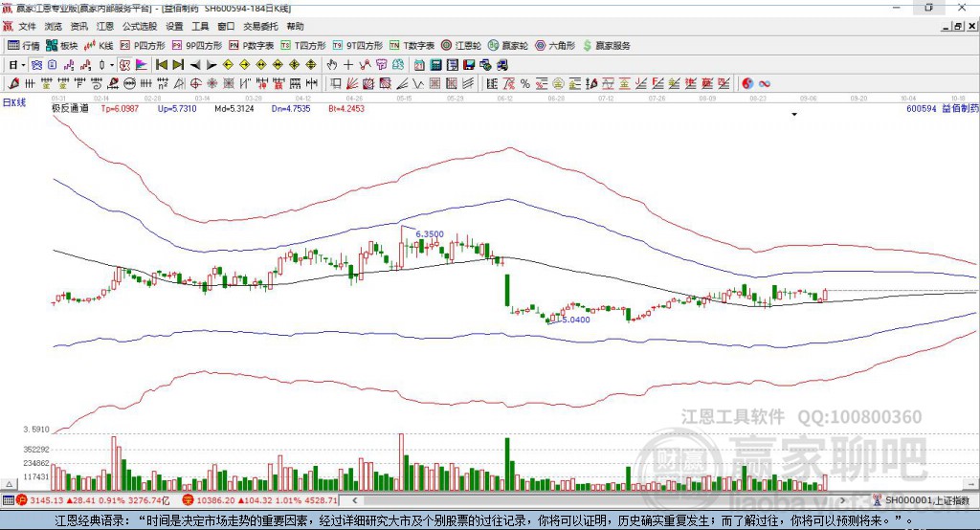Image resolution: width=980 pixels, height=530 pixels.
Task: Open P四方形 tool
Action: 143,46
